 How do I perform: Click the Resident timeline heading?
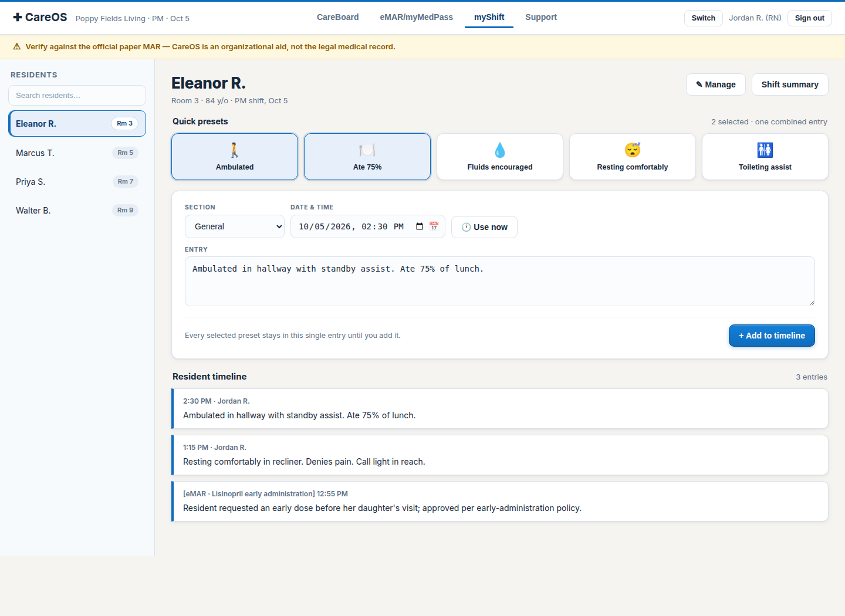(209, 377)
